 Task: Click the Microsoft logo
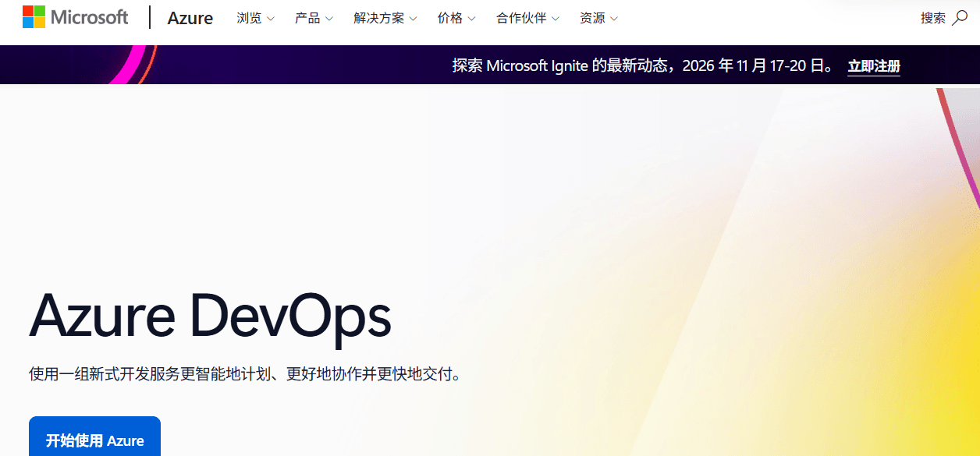click(x=75, y=17)
